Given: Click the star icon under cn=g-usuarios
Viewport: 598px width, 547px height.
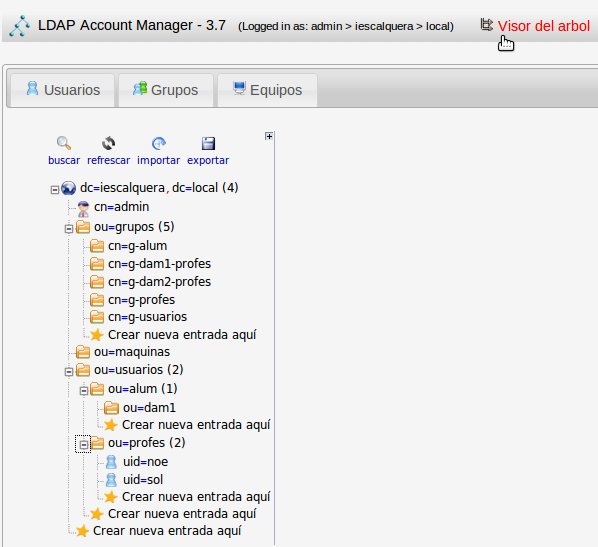Looking at the screenshot, I should coord(97,335).
